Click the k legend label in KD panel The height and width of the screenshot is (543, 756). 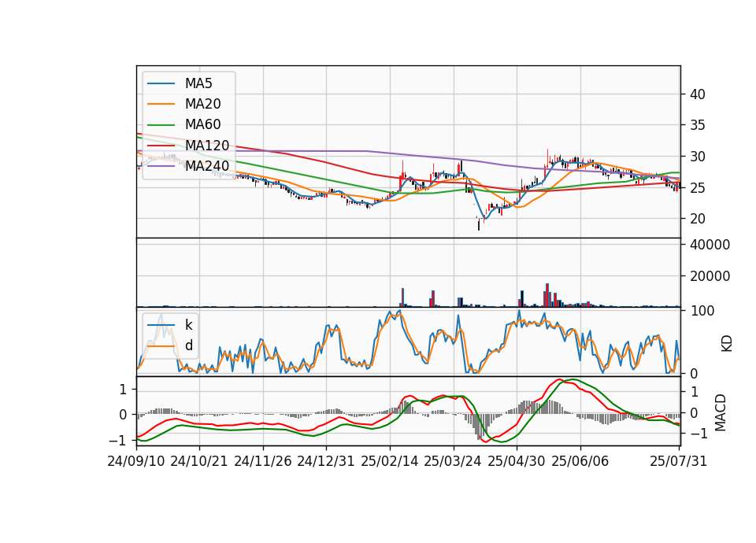[x=188, y=325]
